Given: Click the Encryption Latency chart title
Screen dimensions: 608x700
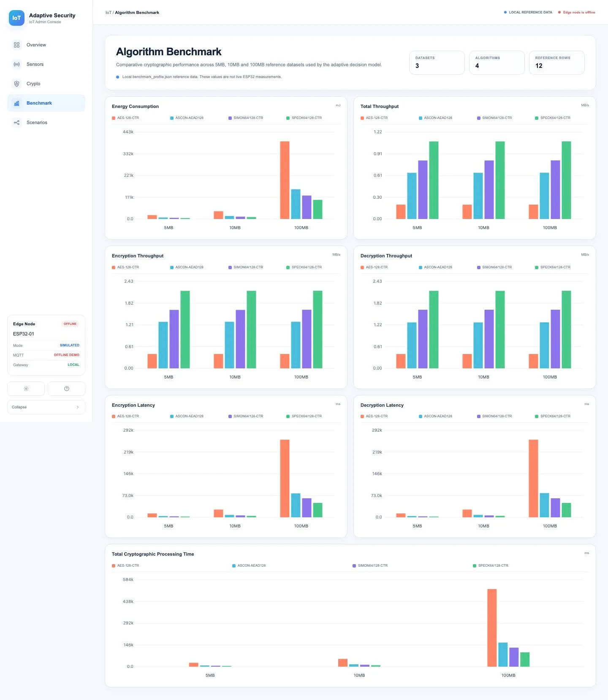Looking at the screenshot, I should tap(133, 405).
